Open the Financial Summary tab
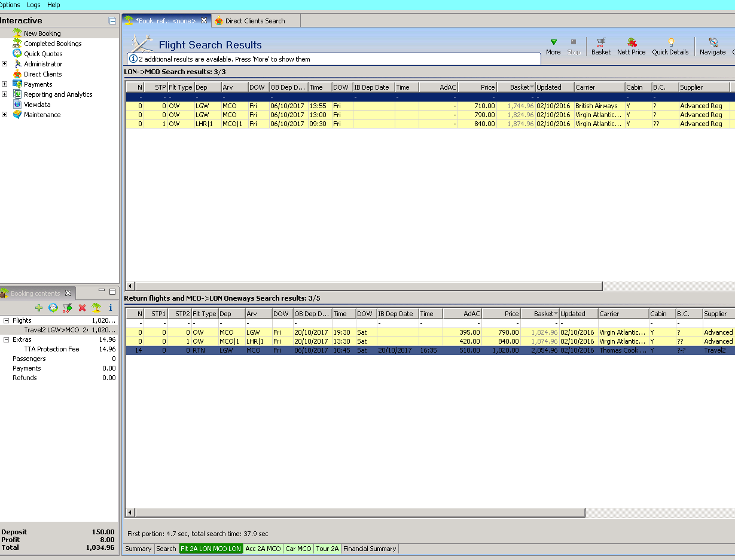The width and height of the screenshot is (735, 560). (x=370, y=549)
